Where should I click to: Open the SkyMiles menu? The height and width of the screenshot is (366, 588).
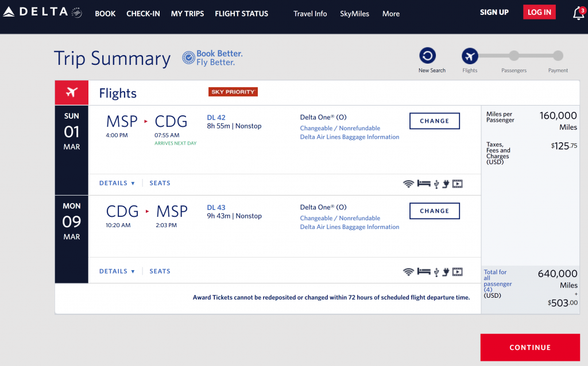(x=354, y=14)
